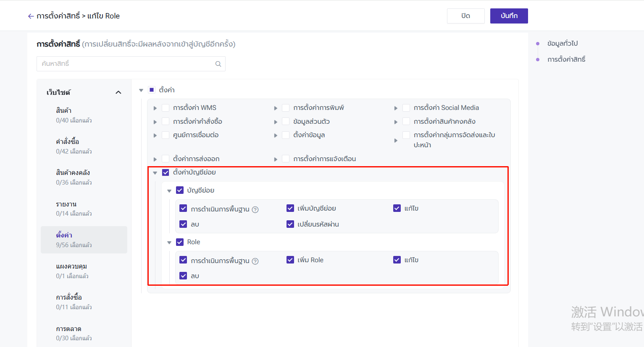Click the ค้นหาสิทธิ์ search field
The image size is (644, 347).
point(126,64)
